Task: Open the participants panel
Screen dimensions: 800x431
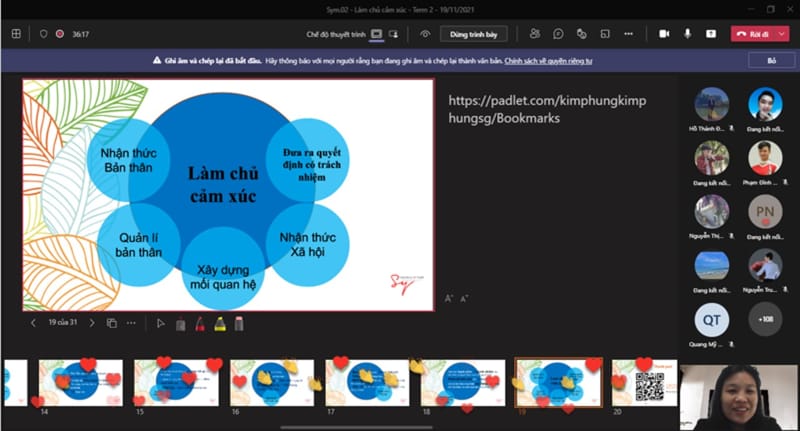Action: tap(536, 34)
